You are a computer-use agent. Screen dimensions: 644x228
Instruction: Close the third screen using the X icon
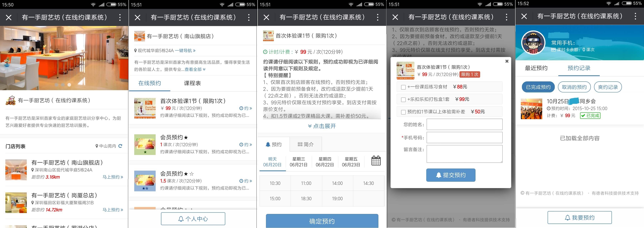(266, 17)
